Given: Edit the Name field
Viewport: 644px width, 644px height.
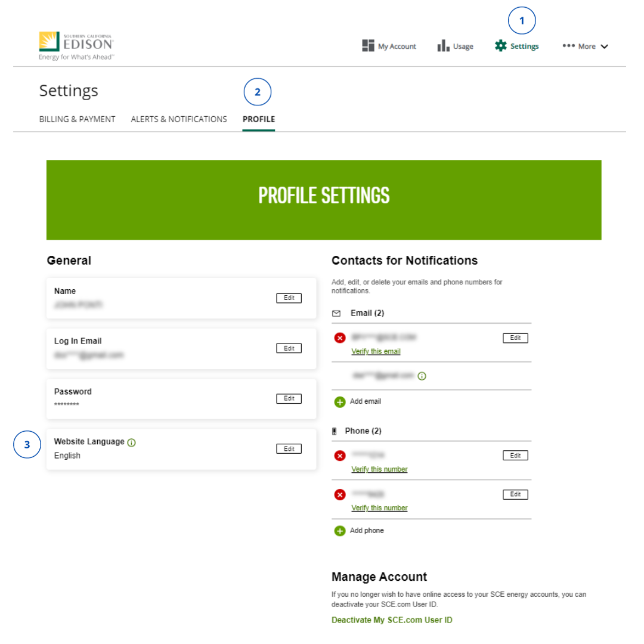Looking at the screenshot, I should [x=289, y=298].
